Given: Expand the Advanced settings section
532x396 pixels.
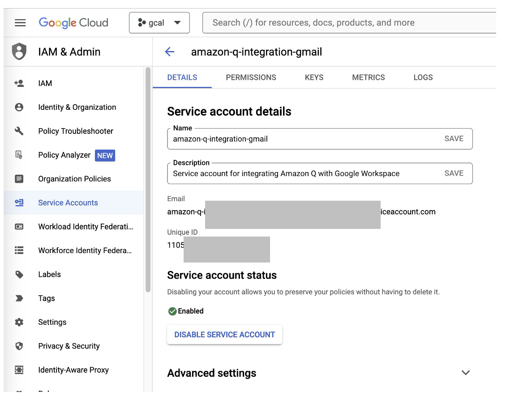Looking at the screenshot, I should [x=466, y=373].
